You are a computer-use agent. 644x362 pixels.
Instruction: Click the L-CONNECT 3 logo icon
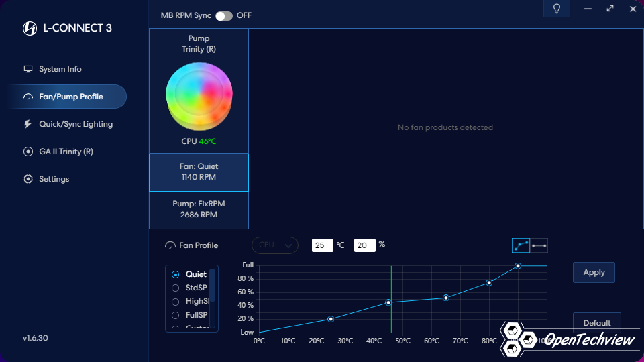coord(30,28)
